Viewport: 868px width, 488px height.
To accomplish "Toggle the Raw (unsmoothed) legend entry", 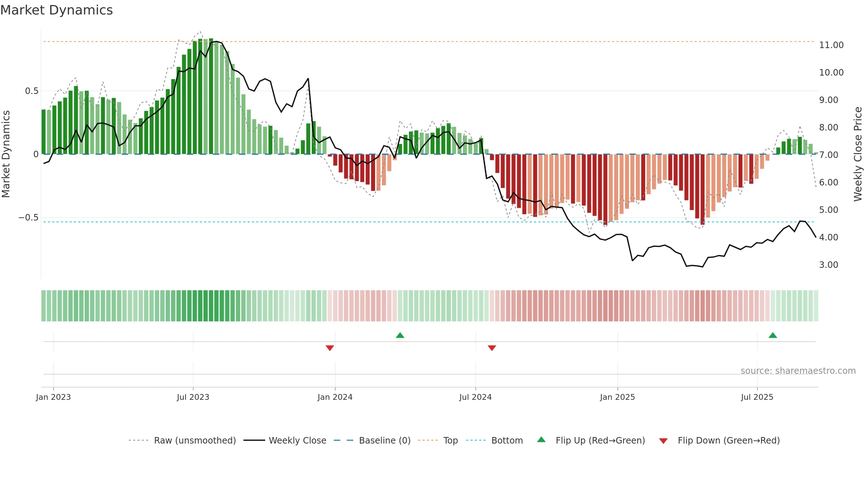I will [x=182, y=440].
